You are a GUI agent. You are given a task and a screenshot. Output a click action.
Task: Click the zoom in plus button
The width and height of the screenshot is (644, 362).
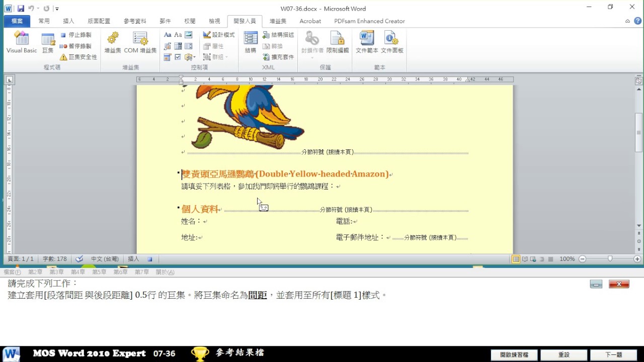tap(637, 259)
